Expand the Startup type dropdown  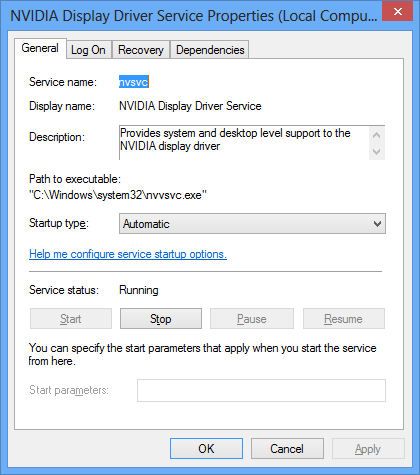pyautogui.click(x=252, y=224)
